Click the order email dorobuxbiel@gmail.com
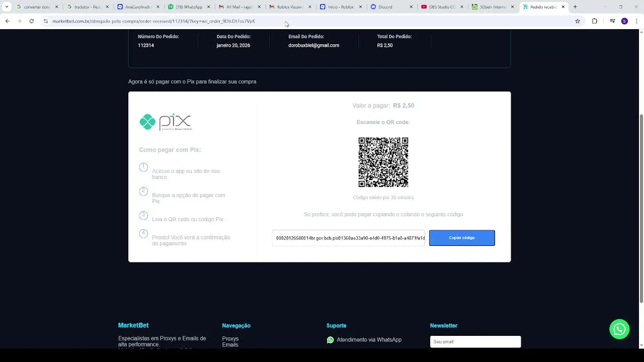Image resolution: width=644 pixels, height=362 pixels. coord(314,45)
